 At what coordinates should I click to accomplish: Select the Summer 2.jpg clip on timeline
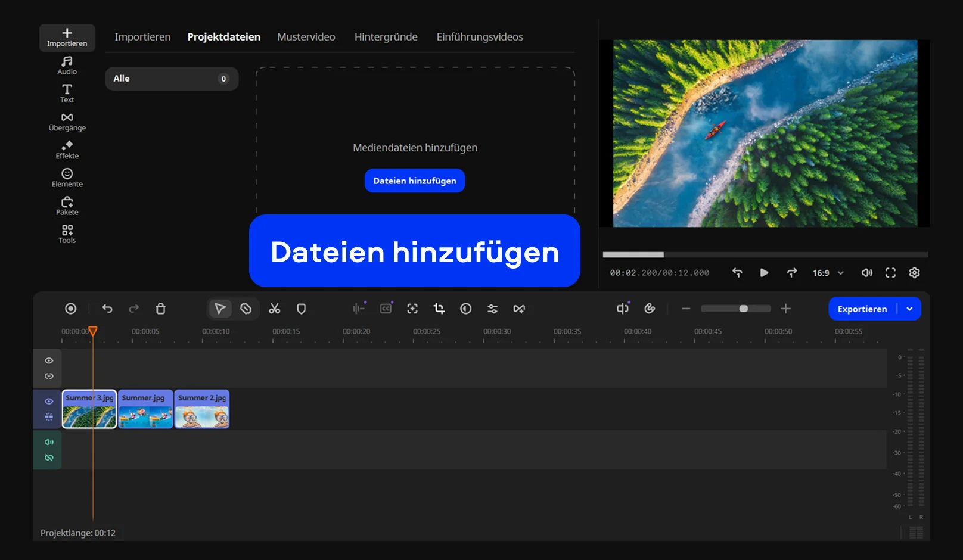tap(202, 409)
